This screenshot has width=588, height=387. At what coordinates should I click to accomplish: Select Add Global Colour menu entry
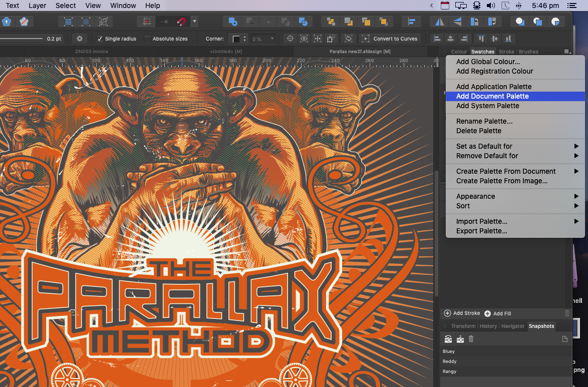pyautogui.click(x=515, y=62)
